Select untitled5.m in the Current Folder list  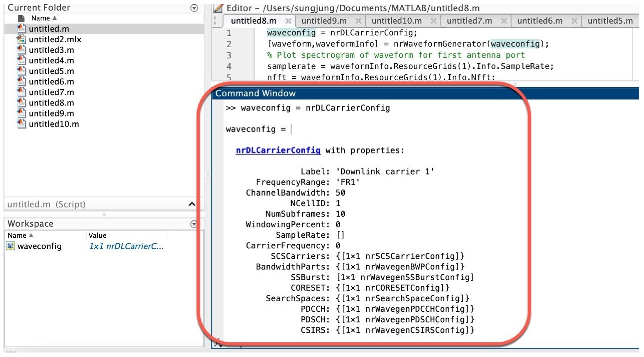pyautogui.click(x=51, y=72)
